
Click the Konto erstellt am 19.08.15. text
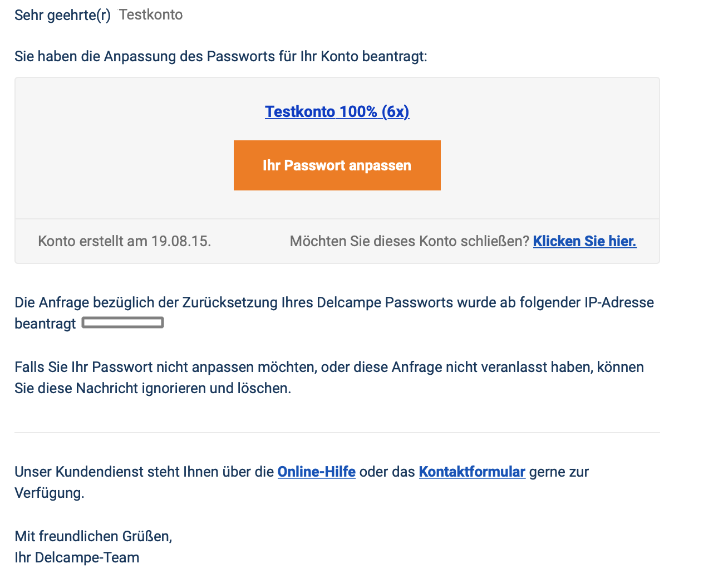tap(125, 241)
